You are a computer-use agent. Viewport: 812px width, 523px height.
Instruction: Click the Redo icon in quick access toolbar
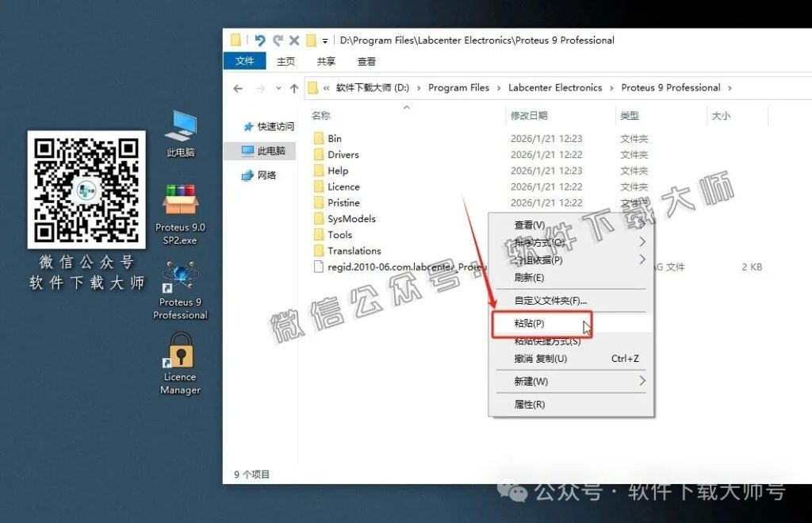[277, 40]
